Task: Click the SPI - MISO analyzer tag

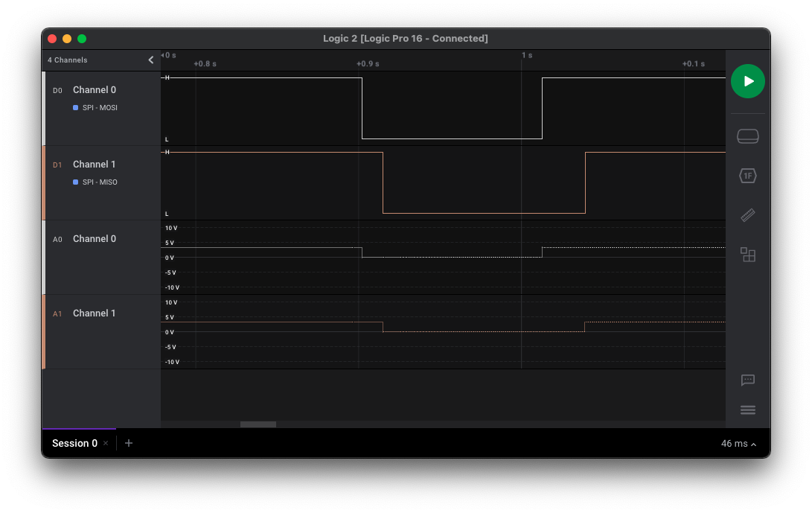Action: (100, 182)
